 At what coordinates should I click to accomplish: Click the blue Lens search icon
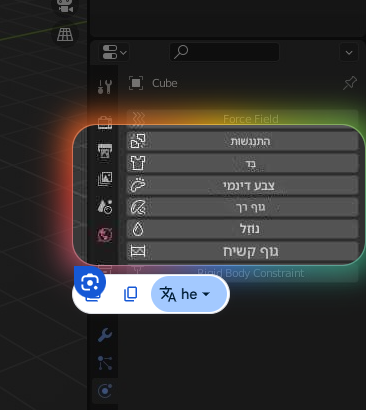coord(90,283)
